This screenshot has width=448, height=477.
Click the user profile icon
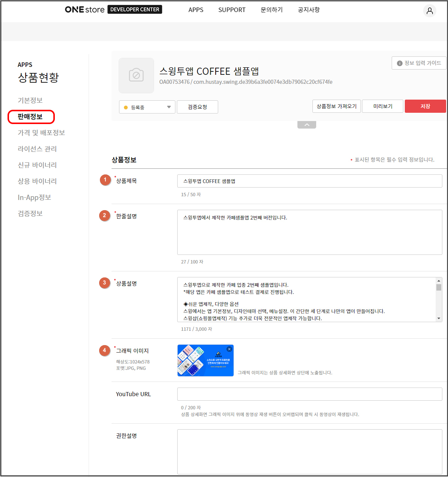[430, 11]
